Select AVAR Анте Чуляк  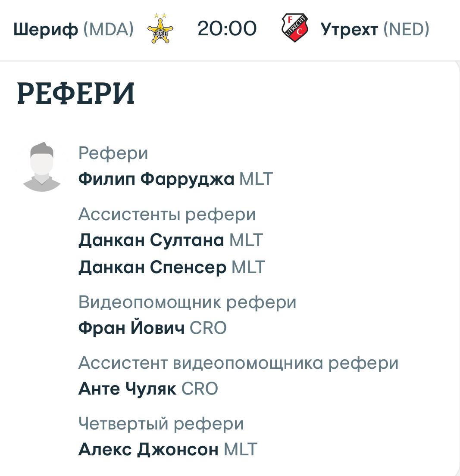[x=127, y=389]
